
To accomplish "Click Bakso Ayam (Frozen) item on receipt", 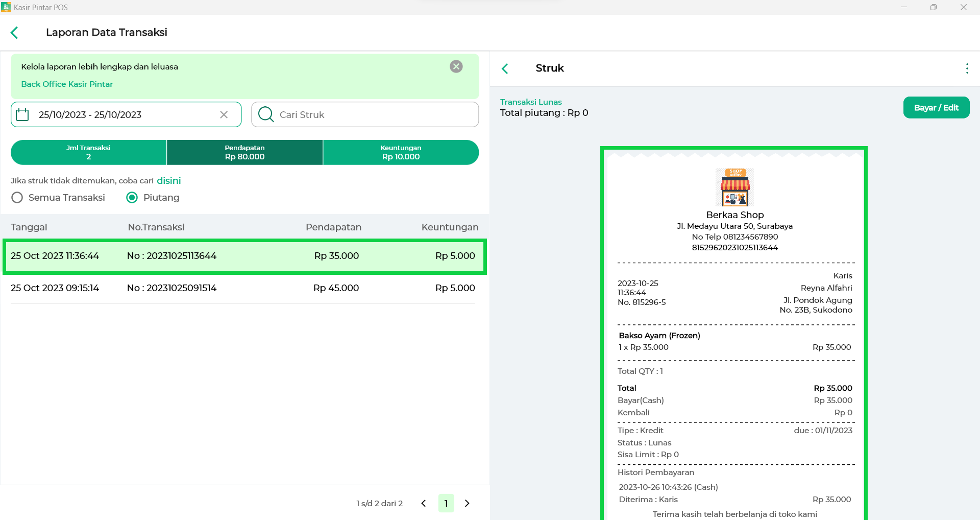I will pos(659,336).
